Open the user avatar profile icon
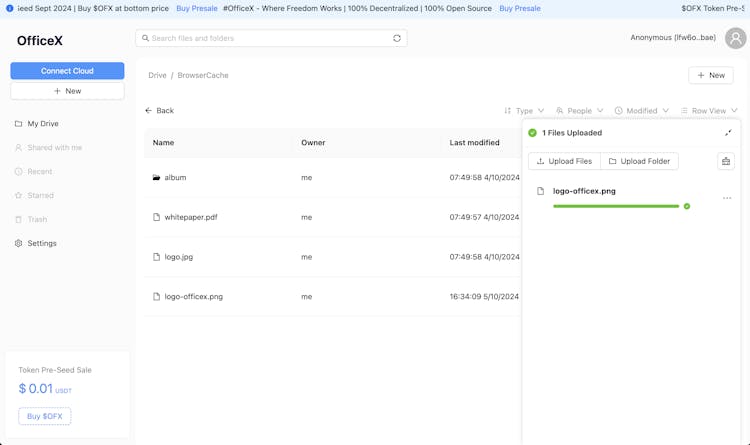This screenshot has height=445, width=750. [x=735, y=38]
